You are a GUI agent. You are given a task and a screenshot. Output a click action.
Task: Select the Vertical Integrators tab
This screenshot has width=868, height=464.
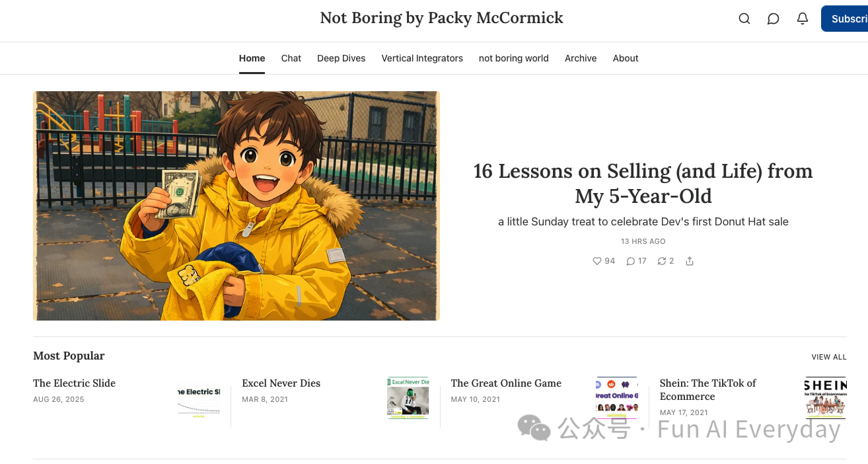click(422, 58)
